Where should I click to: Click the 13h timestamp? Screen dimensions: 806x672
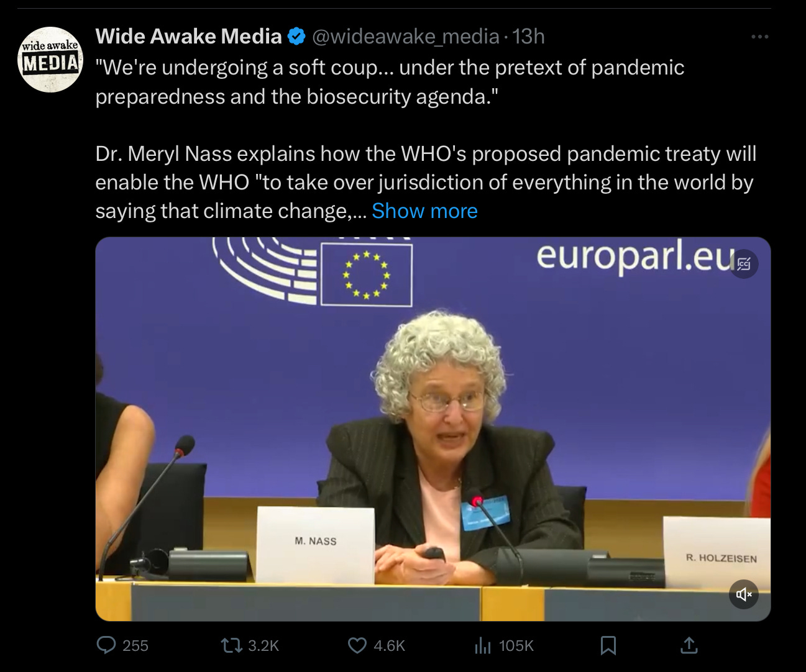(x=528, y=37)
